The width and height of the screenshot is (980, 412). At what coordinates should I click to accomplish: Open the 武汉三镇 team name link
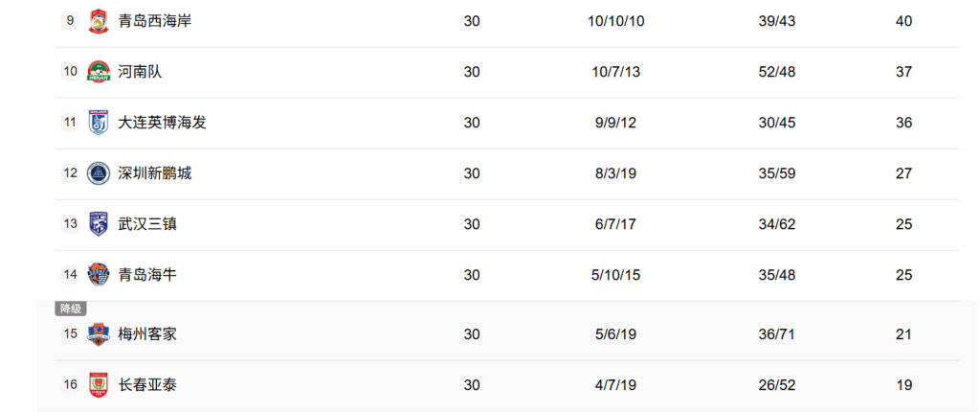click(147, 224)
